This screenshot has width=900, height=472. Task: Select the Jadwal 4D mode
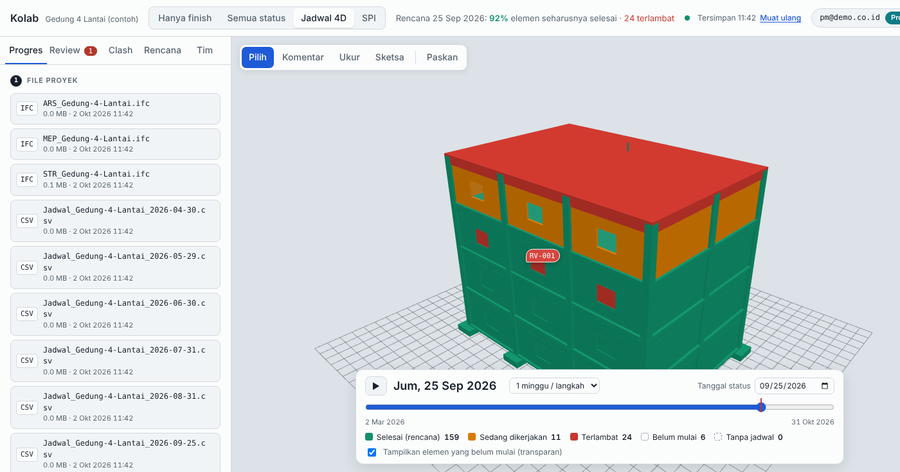click(x=324, y=18)
